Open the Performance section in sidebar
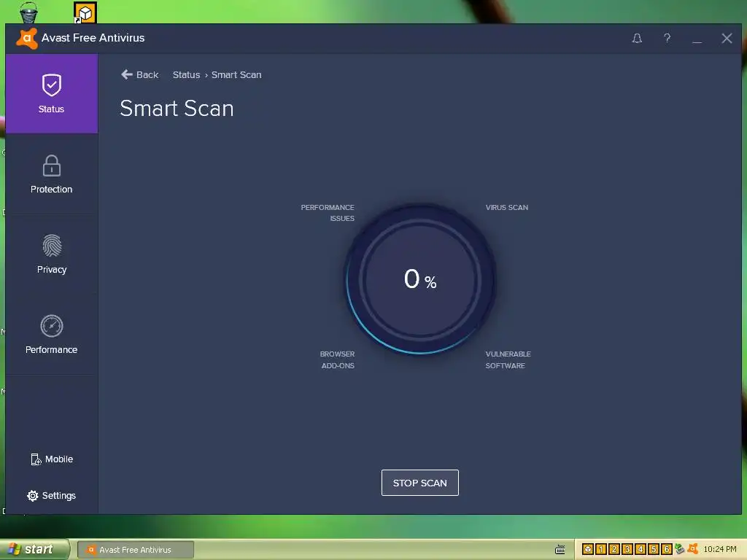The image size is (747, 560). point(52,334)
